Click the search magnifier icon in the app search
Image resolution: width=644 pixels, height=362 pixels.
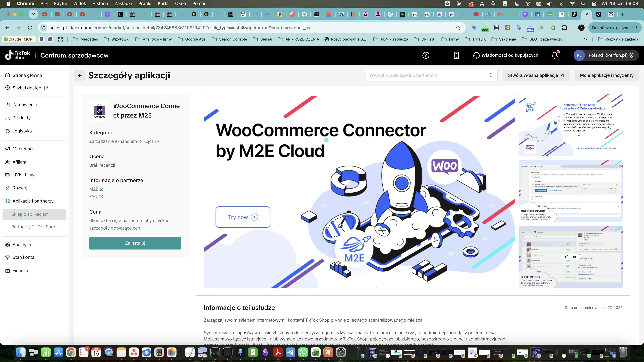491,75
